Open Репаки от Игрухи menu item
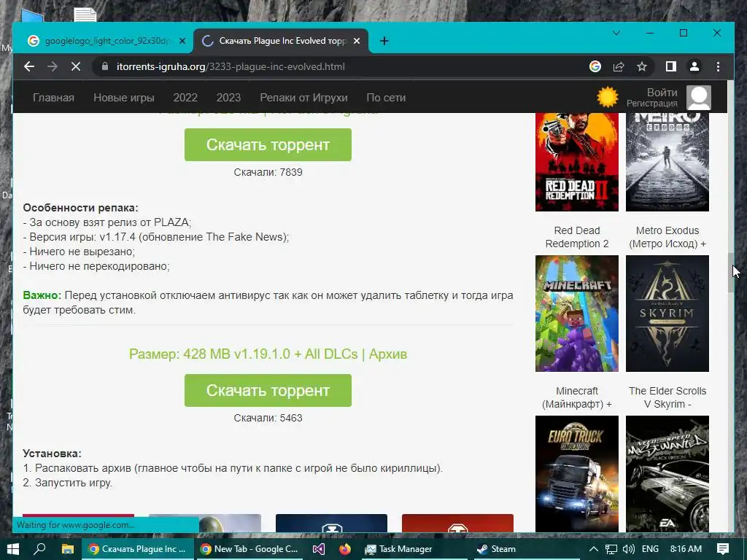Image resolution: width=747 pixels, height=560 pixels. [x=303, y=98]
